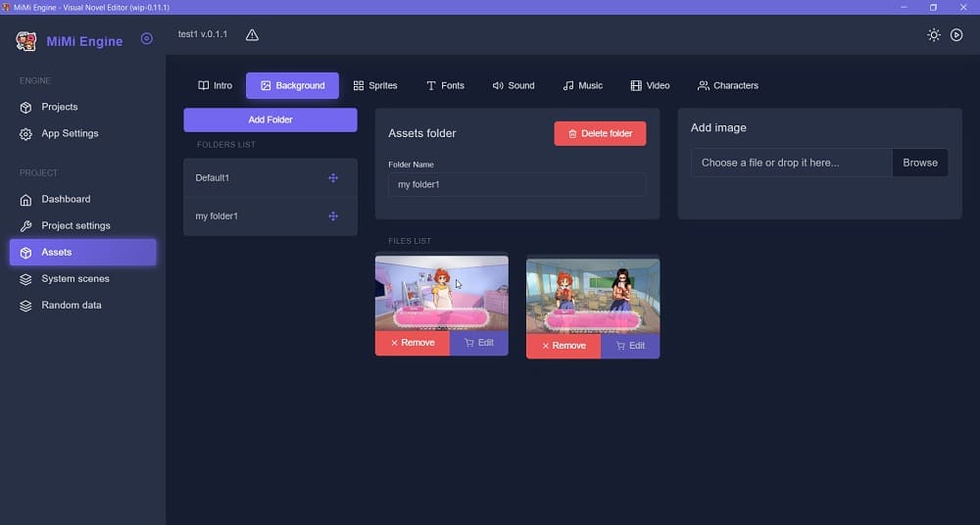This screenshot has width=980, height=525.
Task: Switch to the Sprites tab
Action: click(x=375, y=86)
